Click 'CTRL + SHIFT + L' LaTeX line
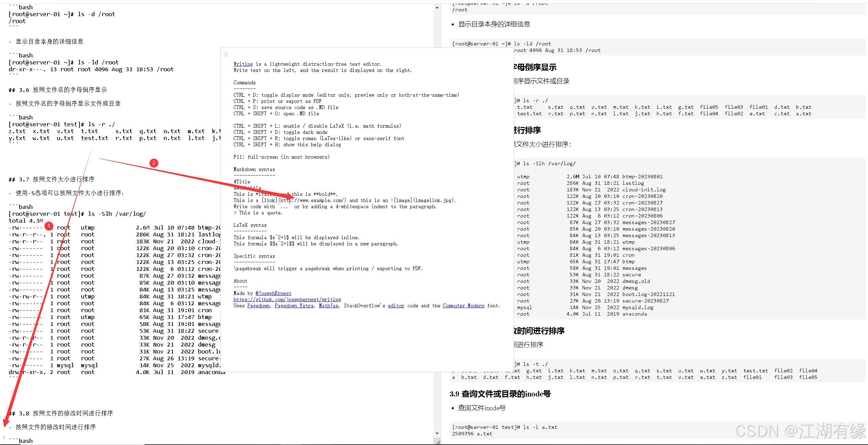Image resolution: width=868 pixels, height=445 pixels. (x=317, y=126)
